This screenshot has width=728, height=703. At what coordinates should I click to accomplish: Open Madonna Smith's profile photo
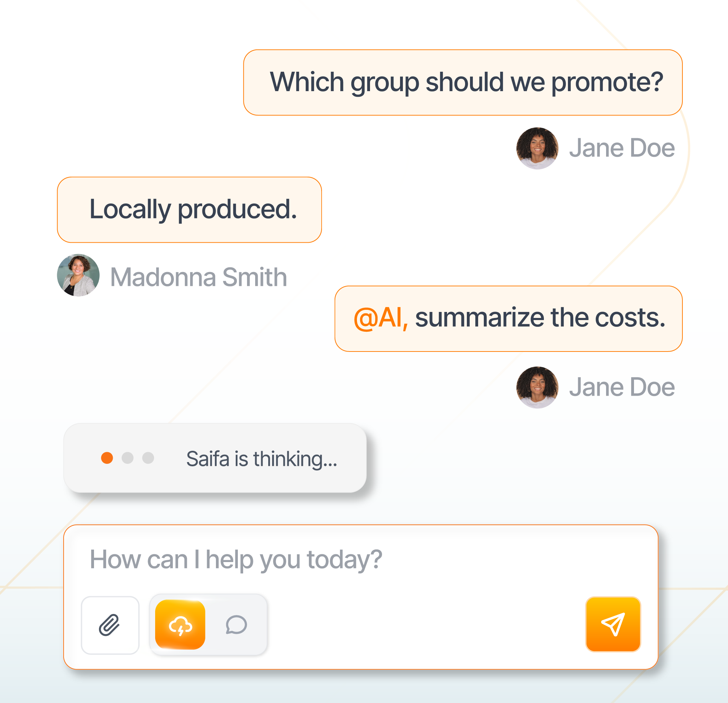point(78,275)
